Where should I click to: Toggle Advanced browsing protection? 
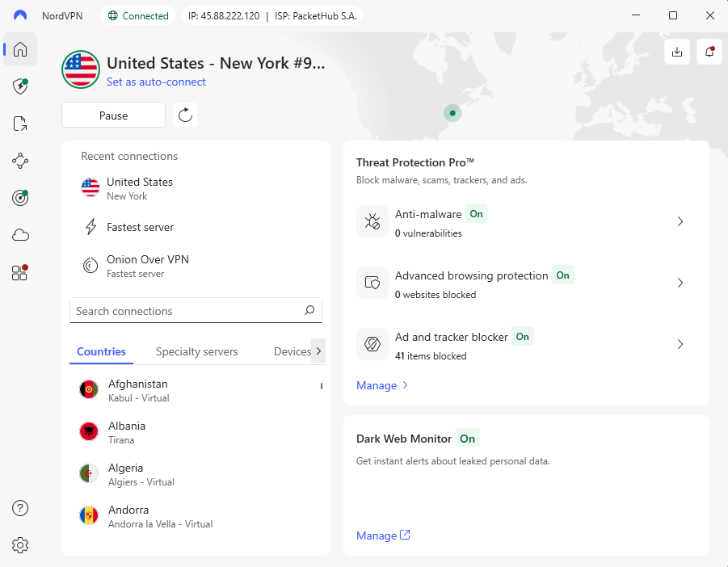pyautogui.click(x=563, y=275)
